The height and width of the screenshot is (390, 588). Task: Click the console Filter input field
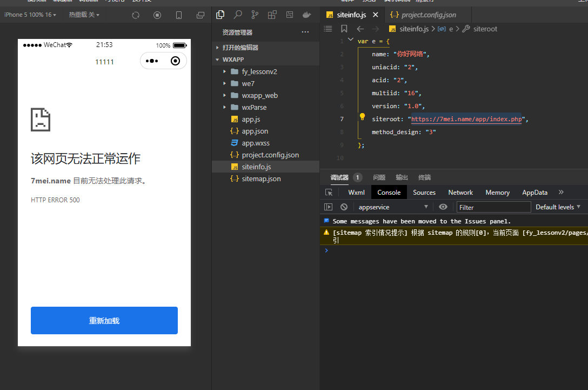point(493,207)
